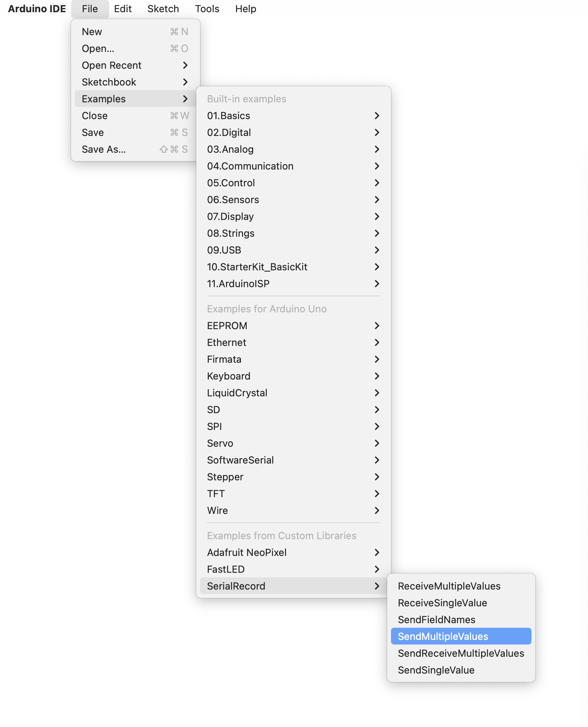Expand the 01.Basics examples
The image size is (588, 727).
pos(293,116)
